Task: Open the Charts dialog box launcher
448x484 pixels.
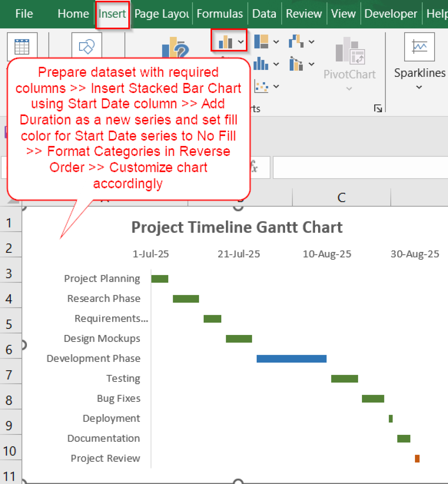Action: coord(378,108)
